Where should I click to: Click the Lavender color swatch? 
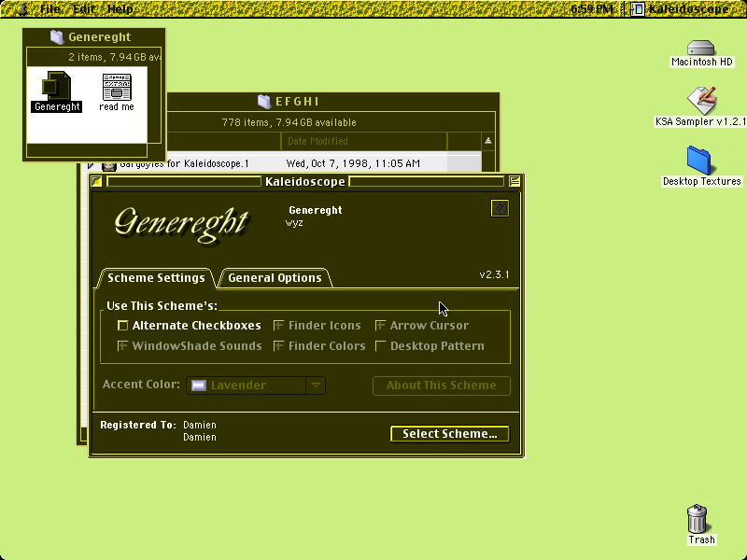tap(199, 385)
